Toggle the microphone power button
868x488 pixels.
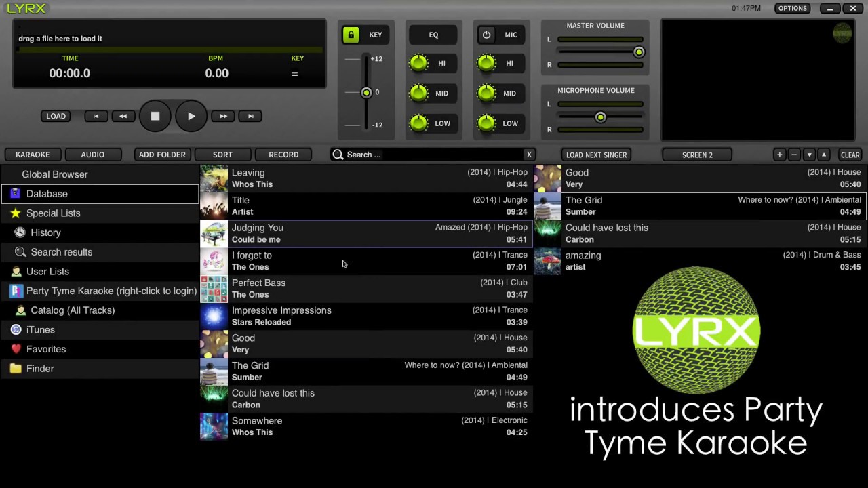486,35
